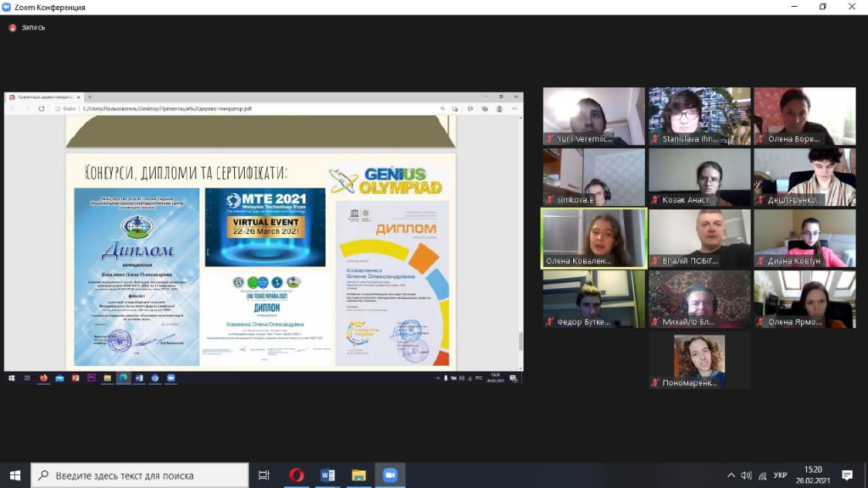The height and width of the screenshot is (488, 868).
Task: Open the Windows Start menu
Action: click(15, 475)
